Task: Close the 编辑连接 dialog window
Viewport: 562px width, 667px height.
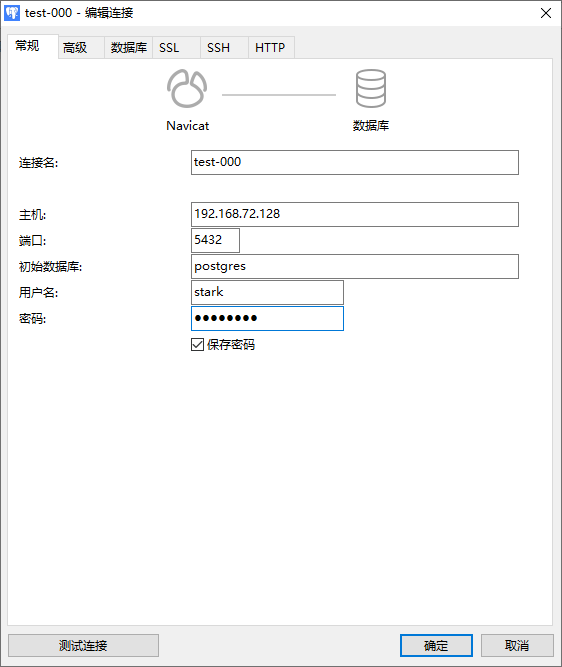Action: coord(546,13)
